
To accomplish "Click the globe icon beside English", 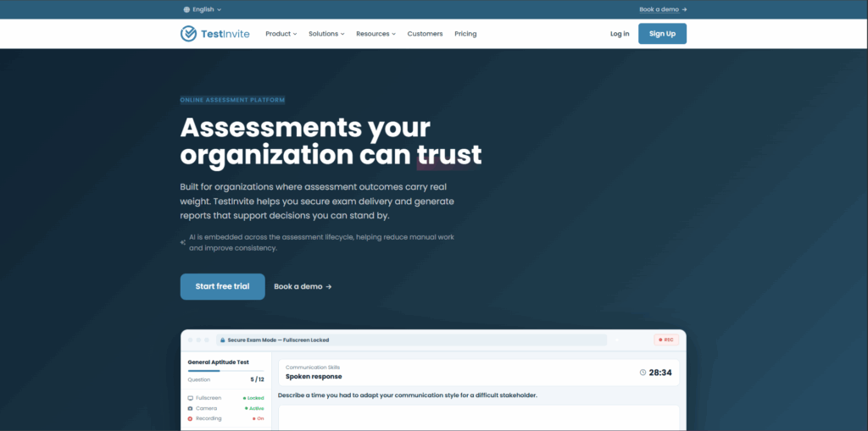I will point(186,9).
